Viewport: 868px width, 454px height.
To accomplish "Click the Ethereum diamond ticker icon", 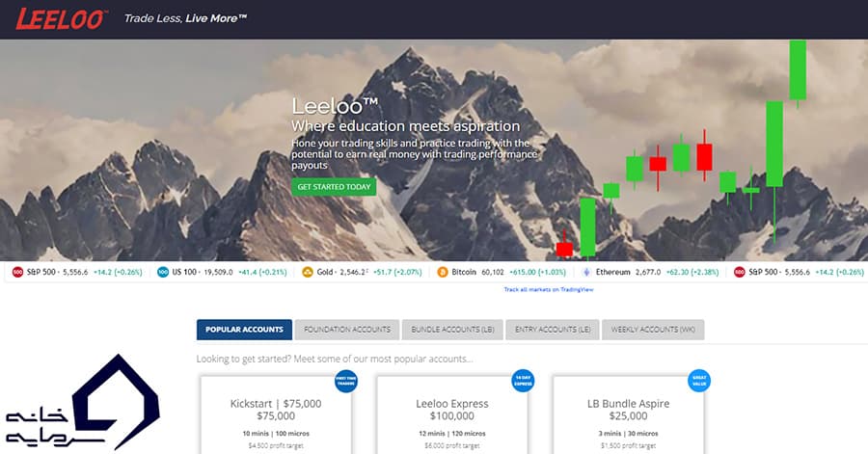I will tap(586, 272).
